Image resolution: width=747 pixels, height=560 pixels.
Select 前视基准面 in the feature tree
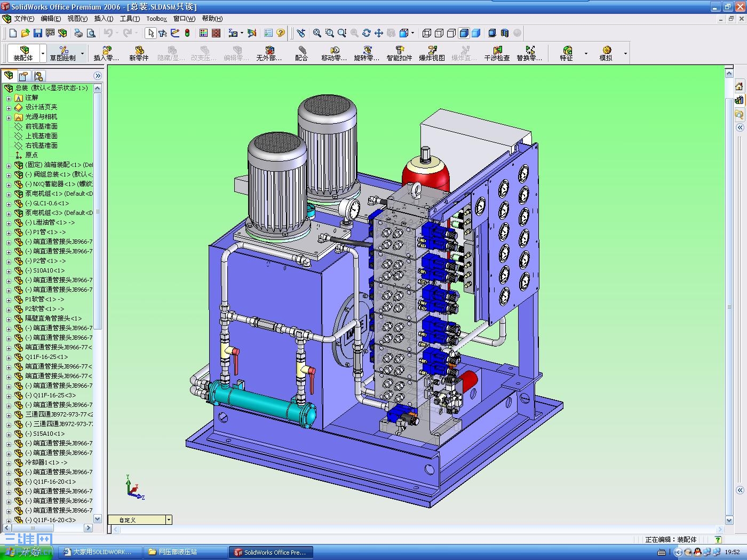(41, 126)
